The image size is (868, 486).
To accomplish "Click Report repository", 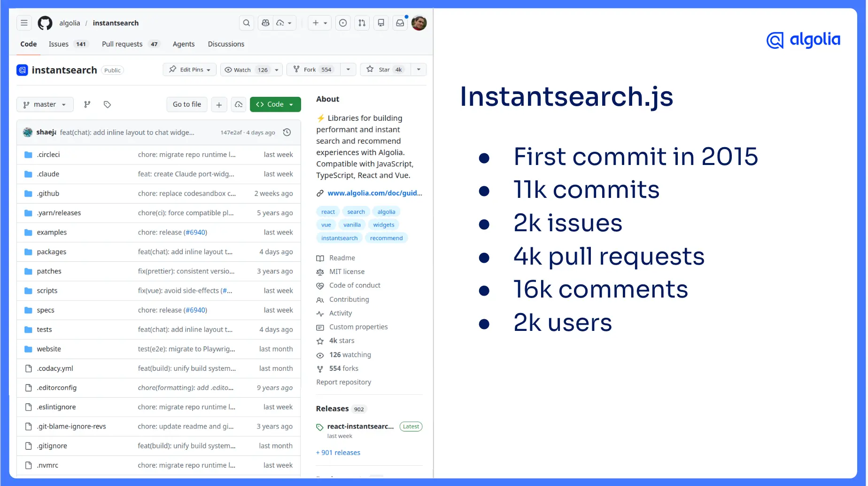I will (343, 382).
